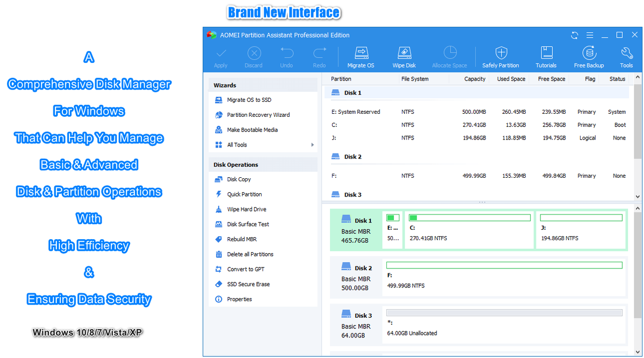Click the Partition column header
The image size is (644, 358).
click(341, 79)
